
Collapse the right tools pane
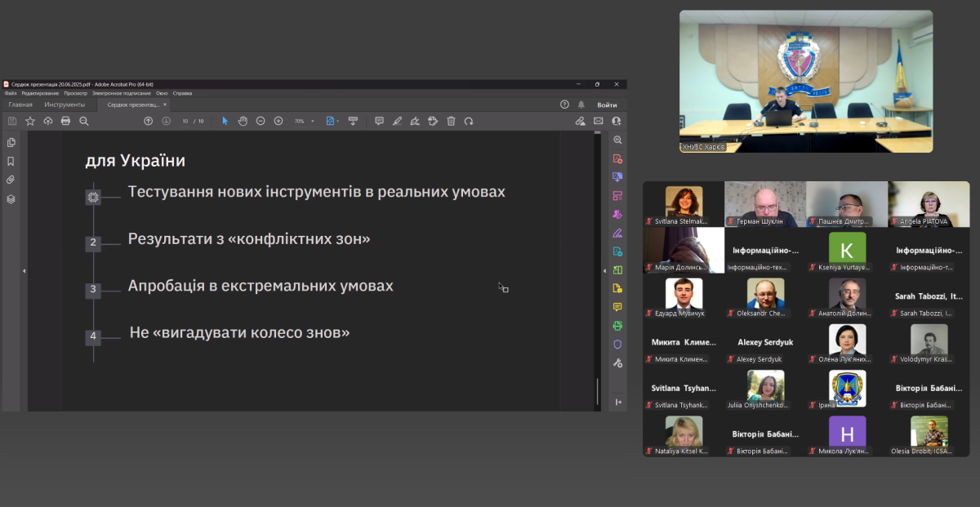(x=617, y=402)
